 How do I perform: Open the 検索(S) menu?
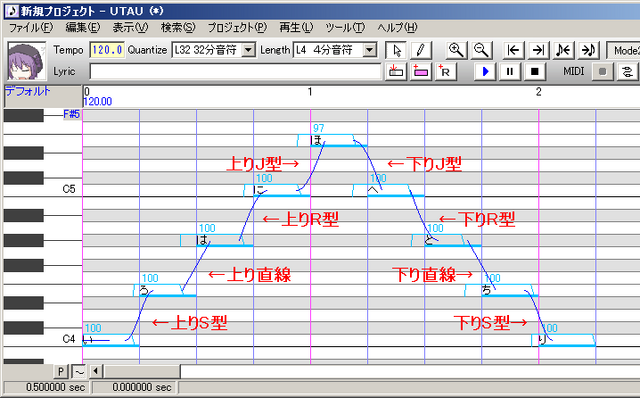point(178,28)
